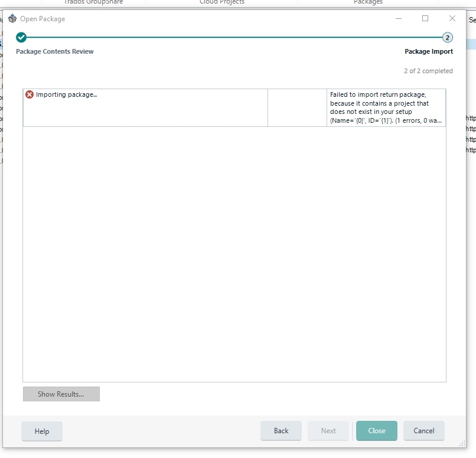Screen dimensions: 476x458
Task: Select the highlighted blue item behind the dialog
Action: [471, 44]
